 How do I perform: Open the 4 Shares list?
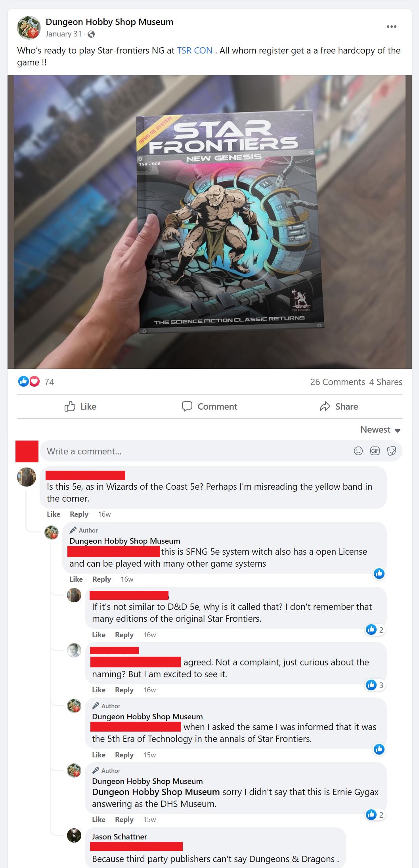coord(386,382)
